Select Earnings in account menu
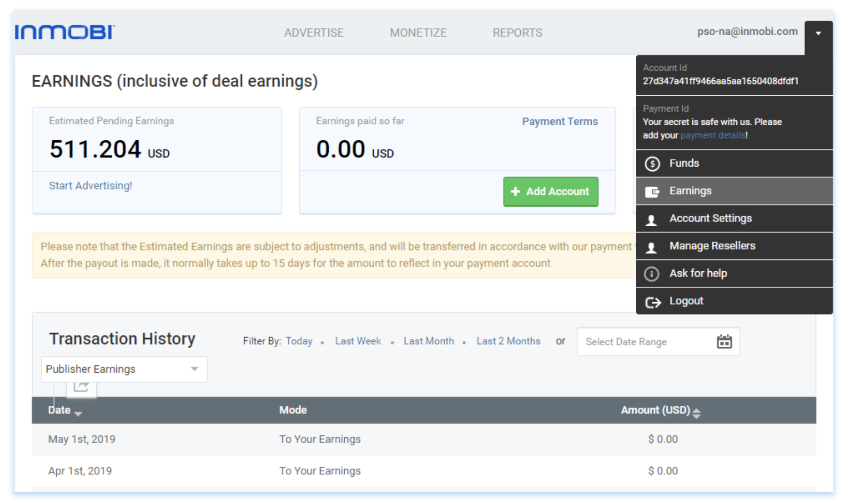Image resolution: width=849 pixels, height=504 pixels. 734,191
